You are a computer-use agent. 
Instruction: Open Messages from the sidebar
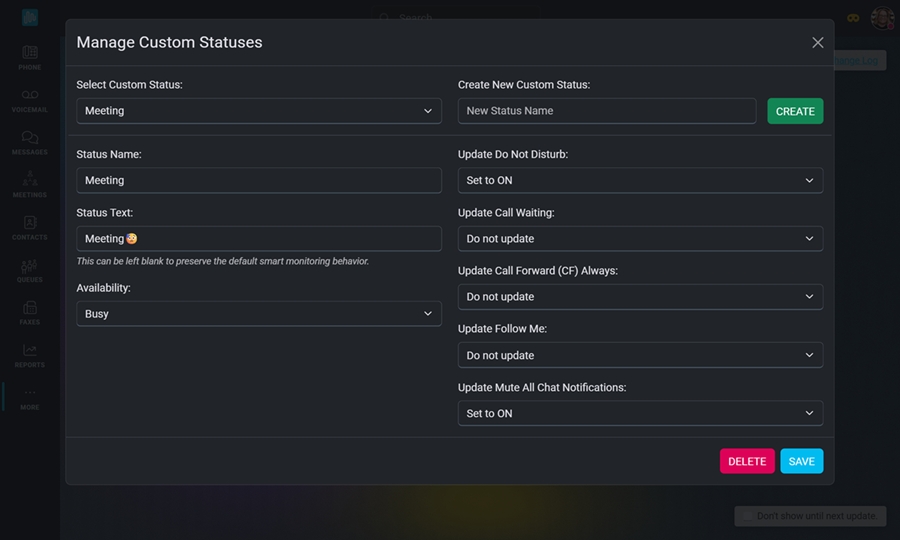tap(30, 143)
